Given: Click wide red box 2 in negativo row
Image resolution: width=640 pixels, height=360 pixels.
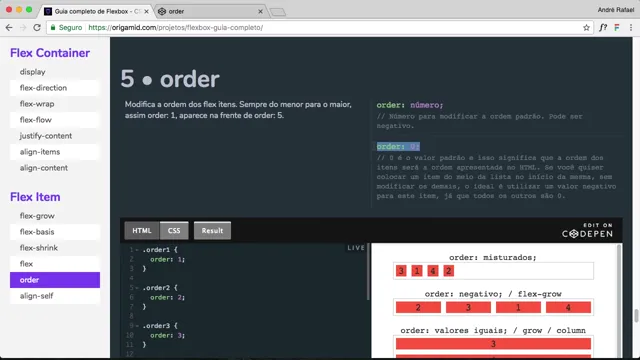Looking at the screenshot, I should point(418,307).
